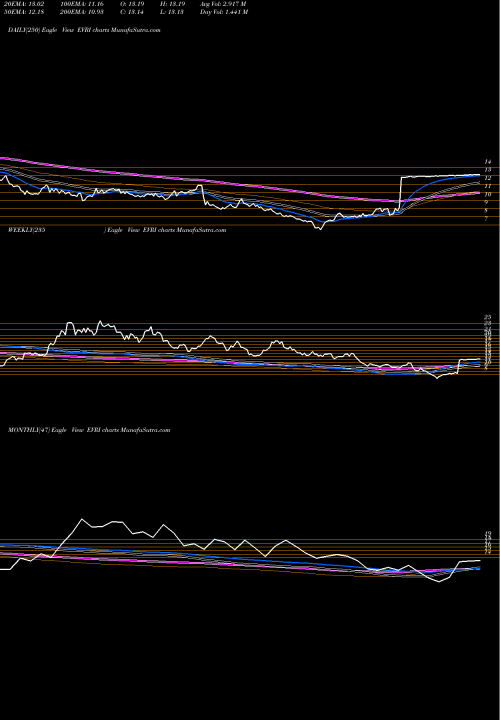Click the weekly chart's highest price peak
Viewport: 500px width, 720px height.
point(100,322)
